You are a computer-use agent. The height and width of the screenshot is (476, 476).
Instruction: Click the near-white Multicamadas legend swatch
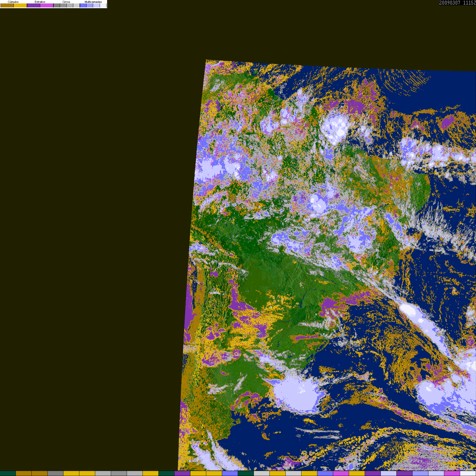pyautogui.click(x=103, y=5)
